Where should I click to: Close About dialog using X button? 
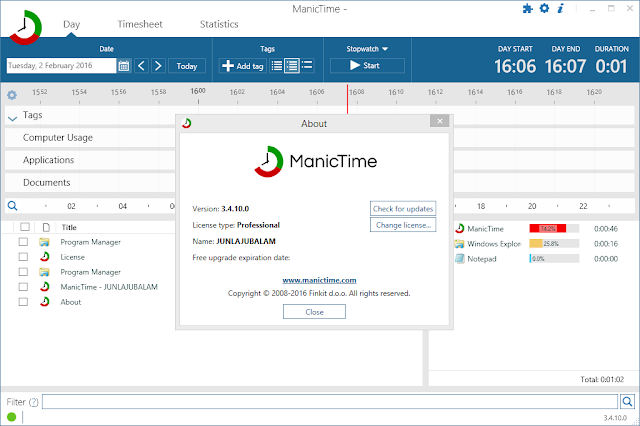point(440,121)
